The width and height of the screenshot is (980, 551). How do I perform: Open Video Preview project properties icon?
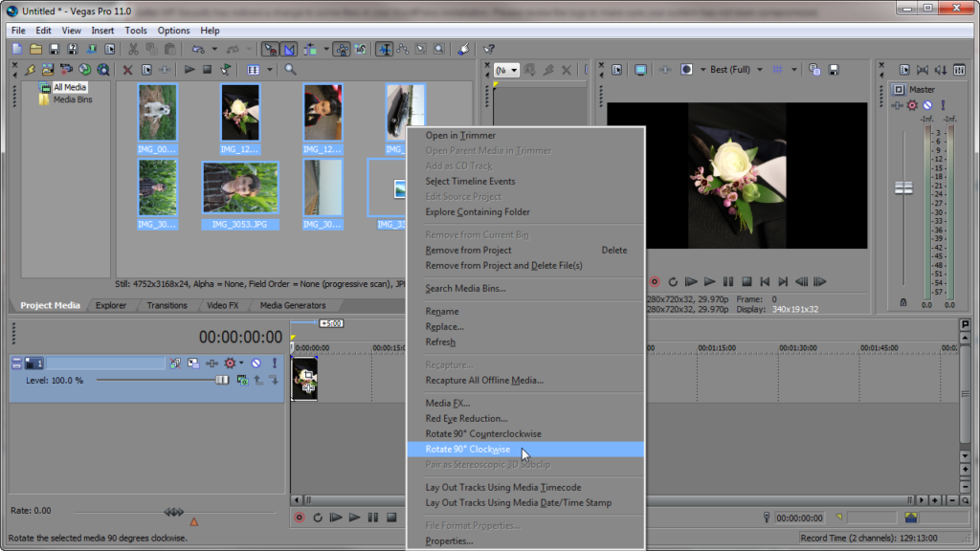coord(616,69)
